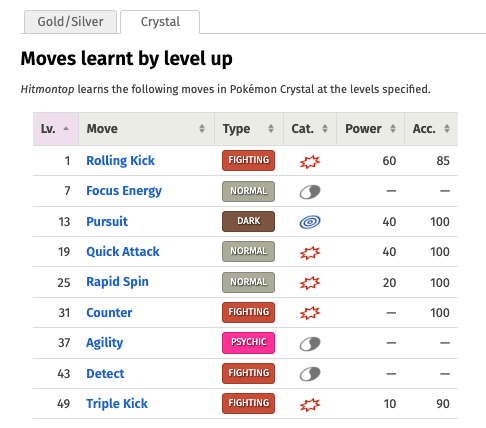Click level 13 in the Pursuit row
The height and width of the screenshot is (428, 486).
click(64, 222)
